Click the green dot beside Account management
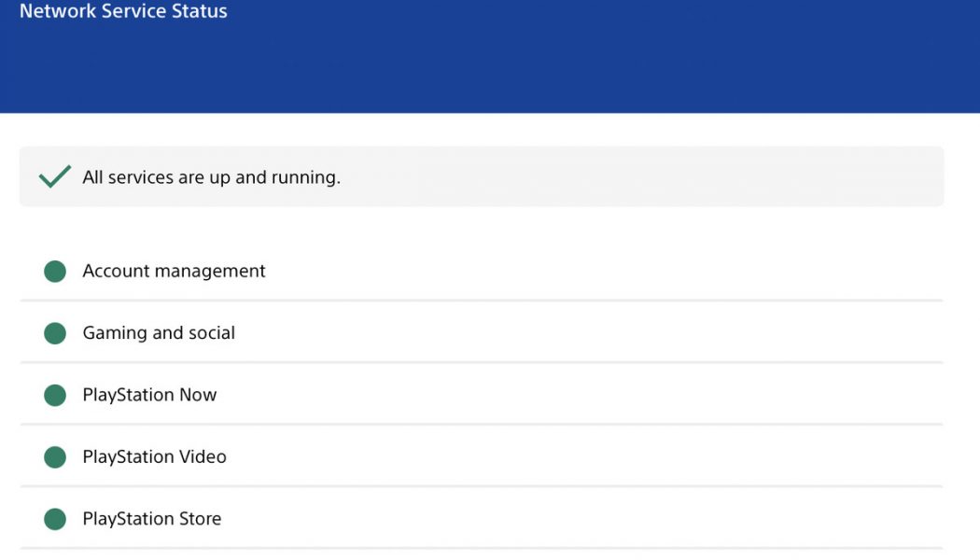Viewport: 980px width, 560px height. coord(55,272)
